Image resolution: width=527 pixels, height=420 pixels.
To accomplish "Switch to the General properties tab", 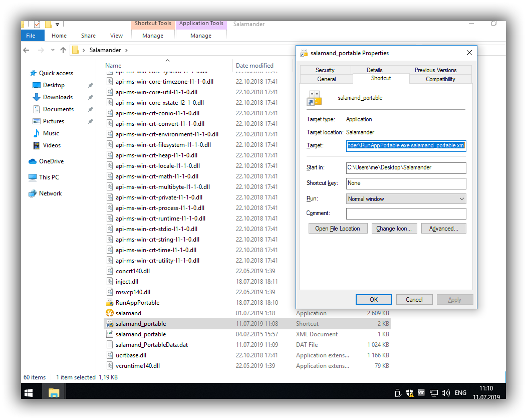I will tap(326, 79).
